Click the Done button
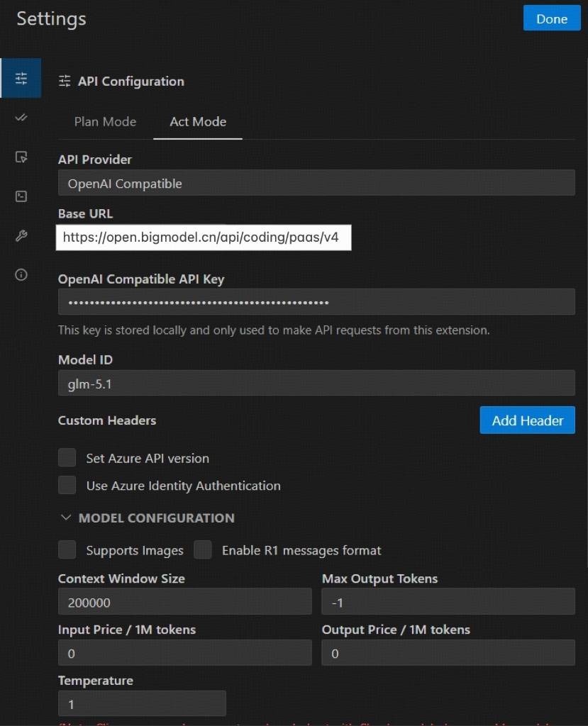 coord(551,19)
